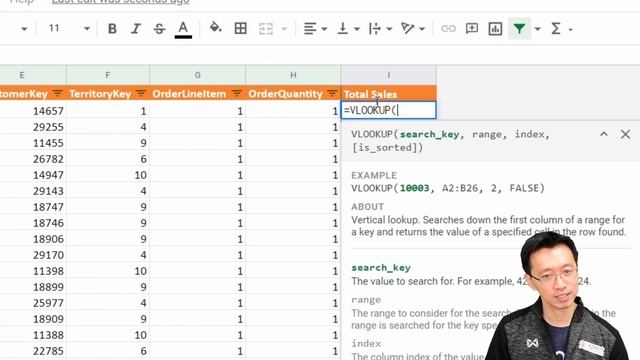640x360 pixels.
Task: Toggle bold formatting
Action: (x=112, y=29)
